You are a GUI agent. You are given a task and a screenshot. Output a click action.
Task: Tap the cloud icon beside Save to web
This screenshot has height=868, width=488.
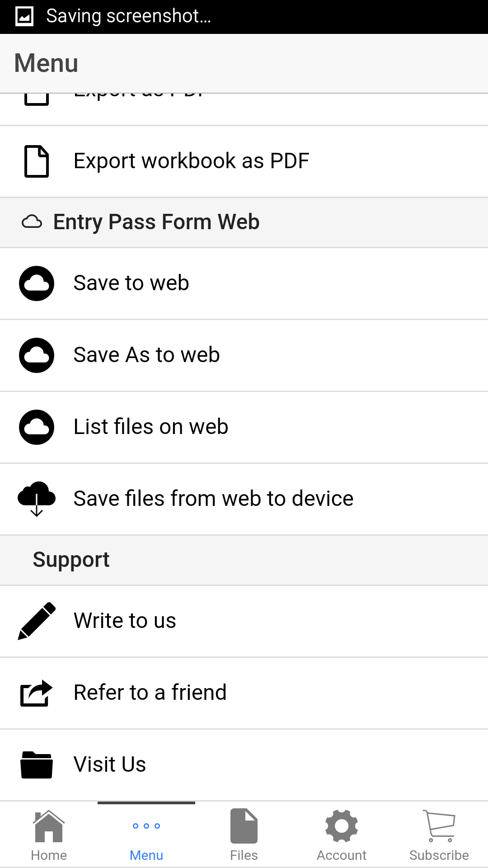coord(37,283)
